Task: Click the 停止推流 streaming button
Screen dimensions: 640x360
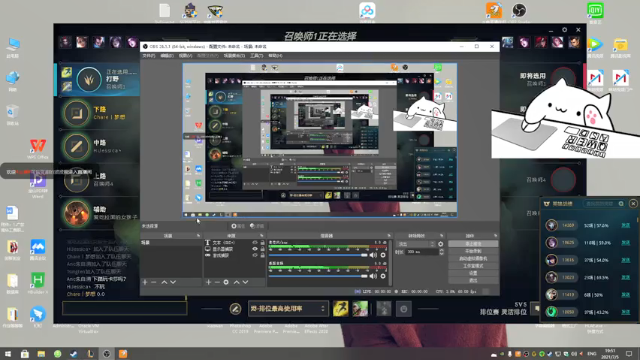Action: 473,244
